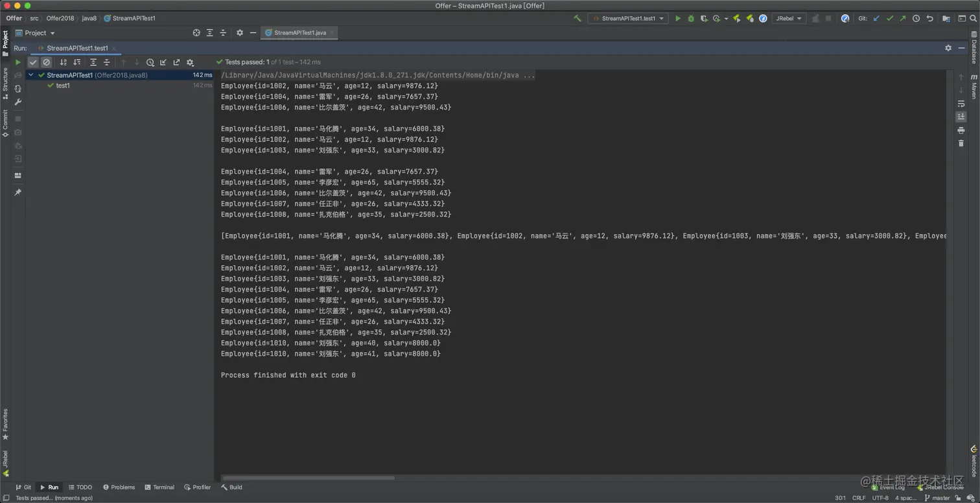980x503 pixels.
Task: Collapse all test results in the tree
Action: [x=107, y=62]
